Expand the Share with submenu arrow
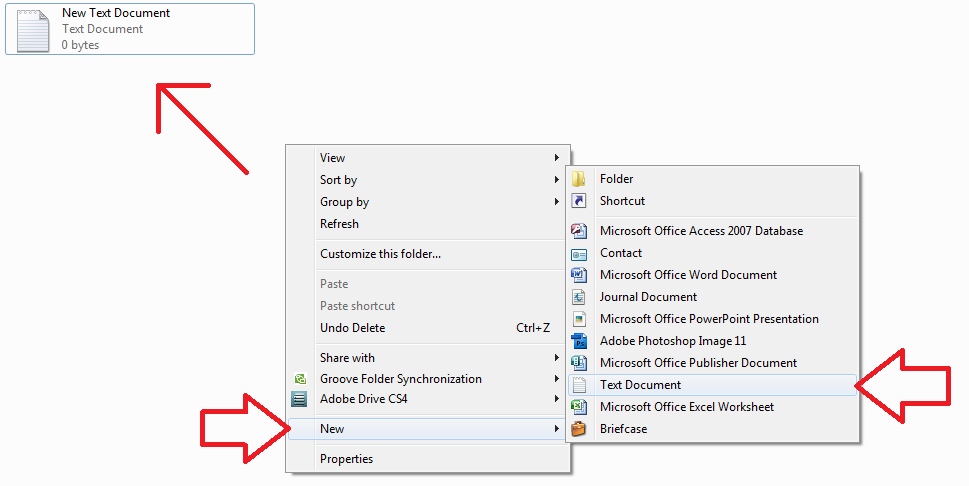Viewport: 969px width, 486px height. 557,357
